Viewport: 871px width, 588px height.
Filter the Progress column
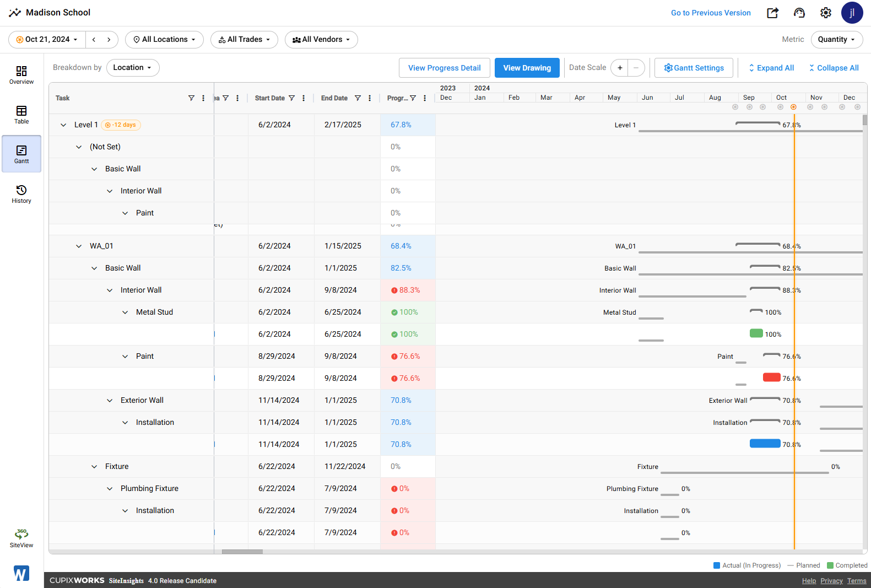(x=413, y=98)
